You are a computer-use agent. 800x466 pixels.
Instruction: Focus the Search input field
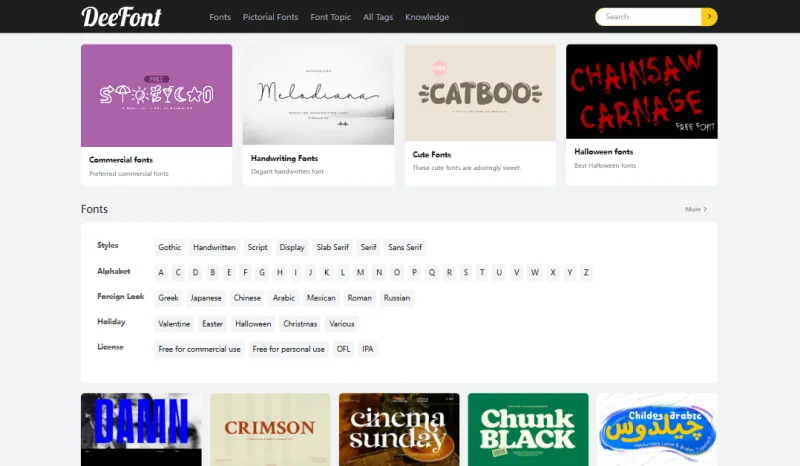coord(648,17)
